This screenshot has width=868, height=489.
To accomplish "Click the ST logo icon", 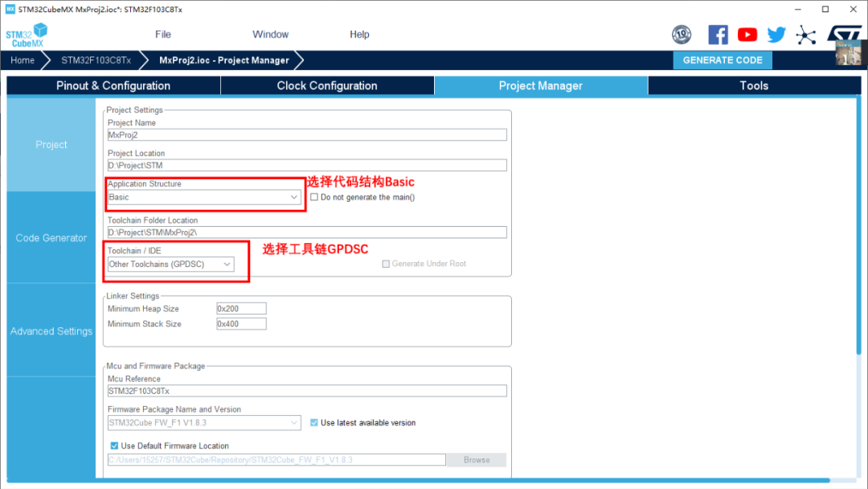I will click(844, 33).
